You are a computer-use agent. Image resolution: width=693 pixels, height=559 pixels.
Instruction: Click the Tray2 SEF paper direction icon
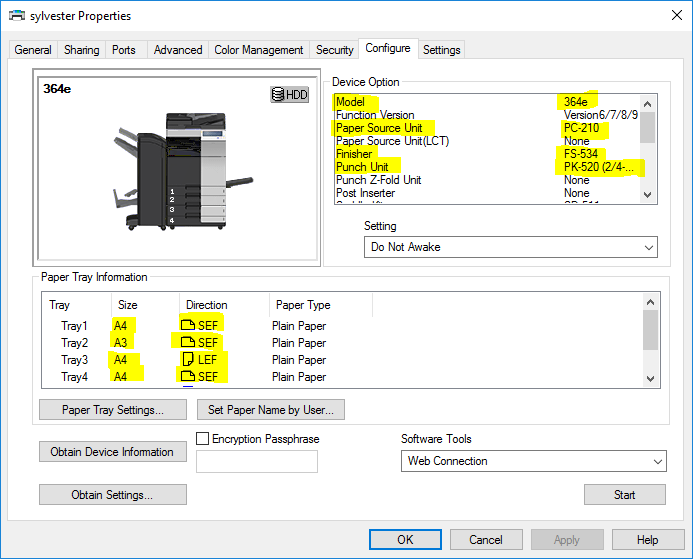tap(188, 342)
